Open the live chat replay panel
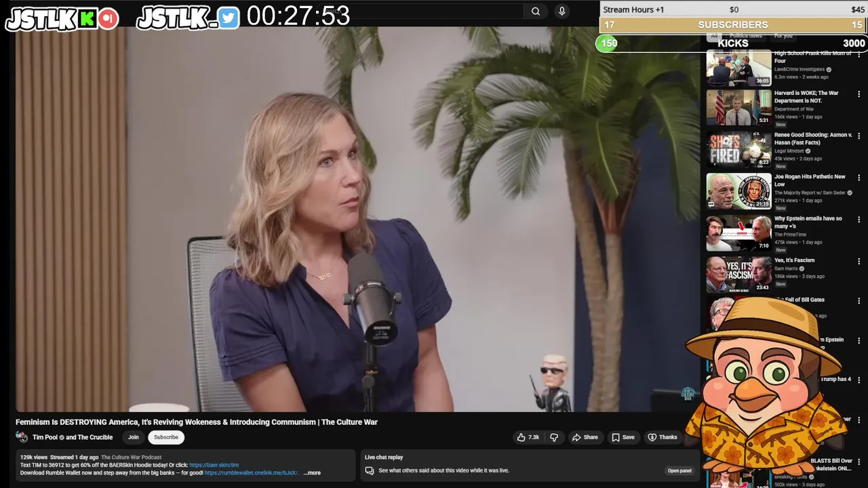The width and height of the screenshot is (868, 488). coord(679,470)
